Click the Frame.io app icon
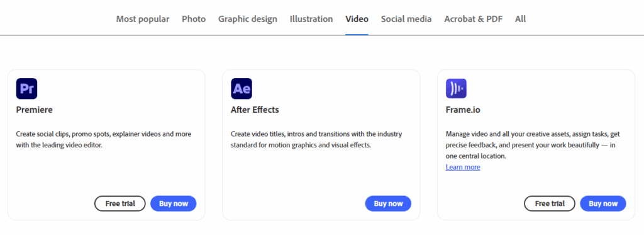 457,88
